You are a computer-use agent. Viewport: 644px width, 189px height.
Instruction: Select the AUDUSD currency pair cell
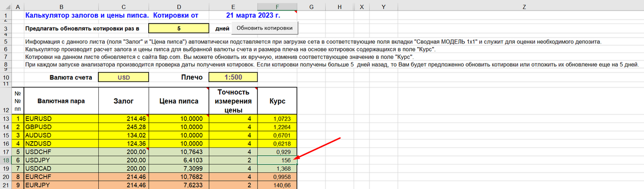61,135
